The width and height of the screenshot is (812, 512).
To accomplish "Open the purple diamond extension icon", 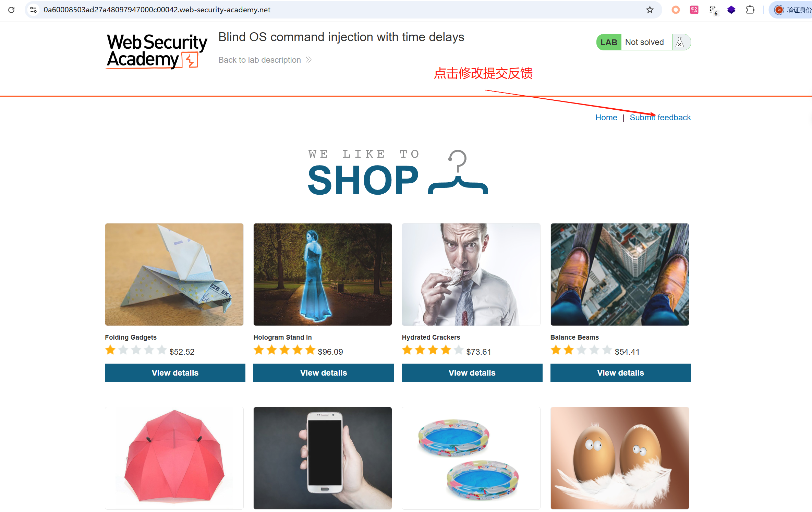I will tap(731, 10).
